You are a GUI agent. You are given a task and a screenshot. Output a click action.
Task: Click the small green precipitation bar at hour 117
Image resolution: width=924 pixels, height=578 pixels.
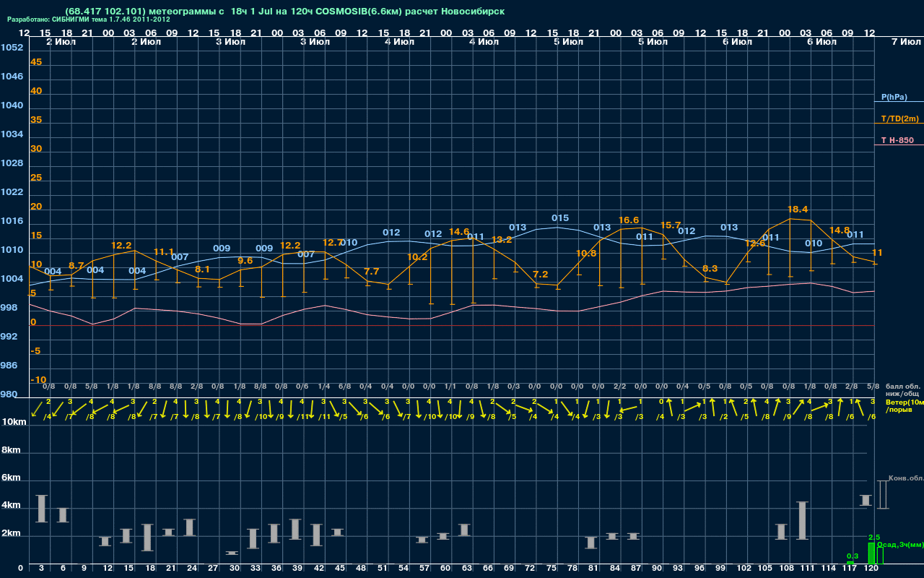point(850,562)
